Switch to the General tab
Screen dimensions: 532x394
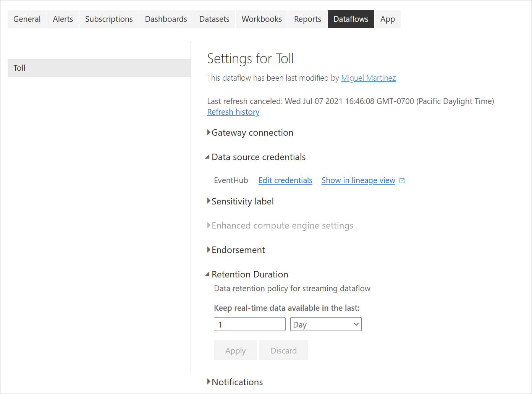(x=27, y=19)
